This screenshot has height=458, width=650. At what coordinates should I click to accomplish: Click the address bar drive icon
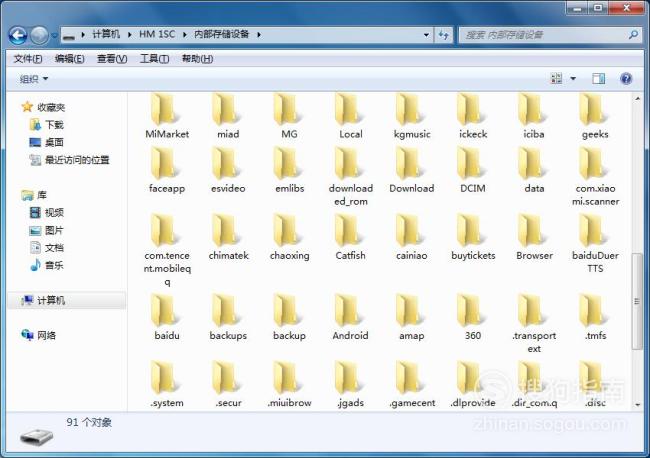click(x=69, y=36)
